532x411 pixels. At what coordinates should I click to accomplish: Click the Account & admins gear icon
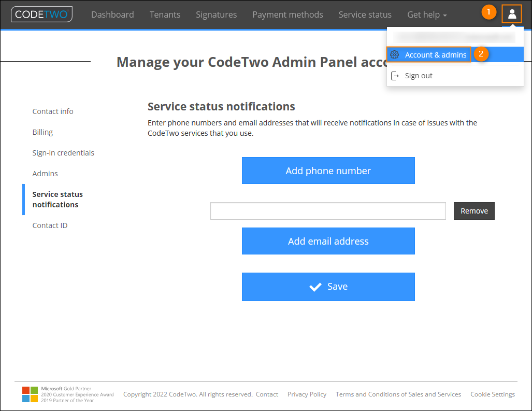(394, 54)
